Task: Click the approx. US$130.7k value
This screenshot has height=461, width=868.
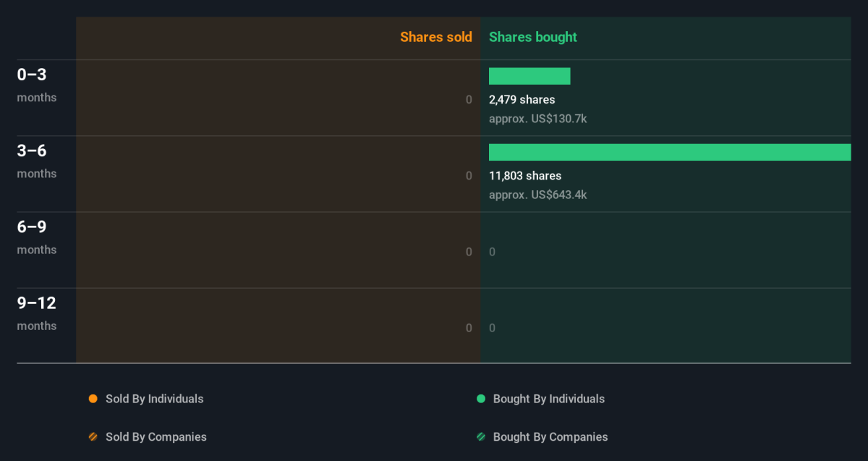Action: 538,119
